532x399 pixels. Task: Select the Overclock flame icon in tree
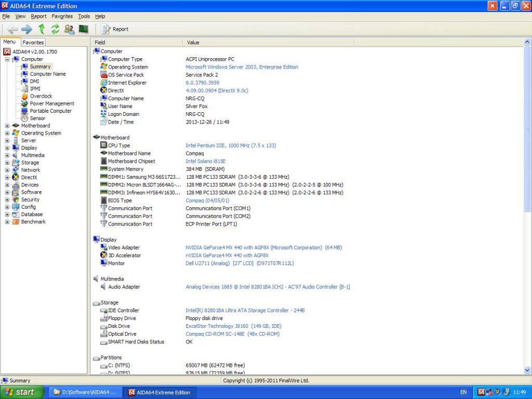(x=24, y=96)
